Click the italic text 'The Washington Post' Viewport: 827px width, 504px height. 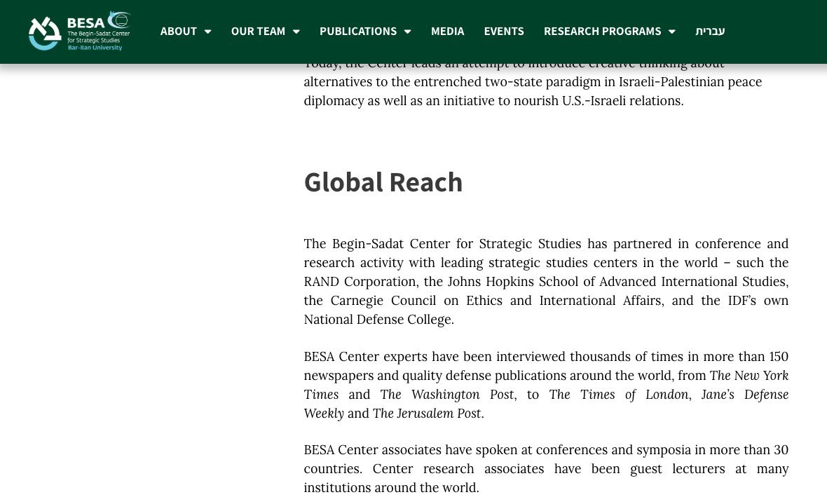446,394
